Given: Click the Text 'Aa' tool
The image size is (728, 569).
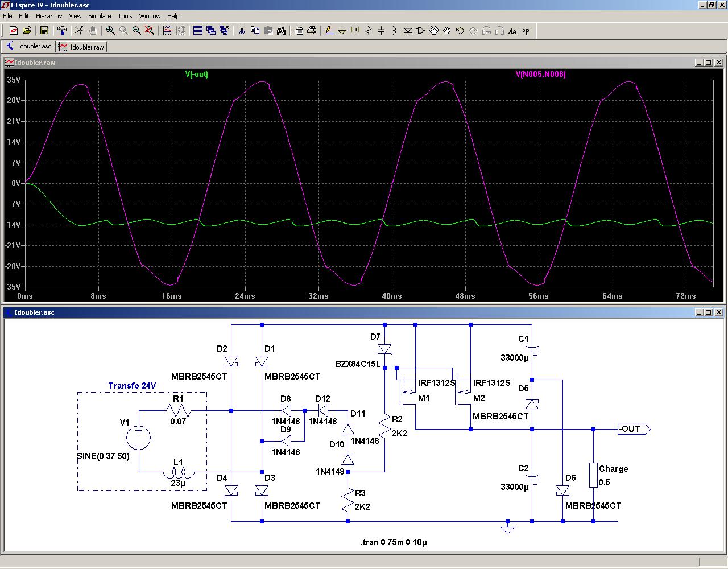Looking at the screenshot, I should click(x=512, y=31).
